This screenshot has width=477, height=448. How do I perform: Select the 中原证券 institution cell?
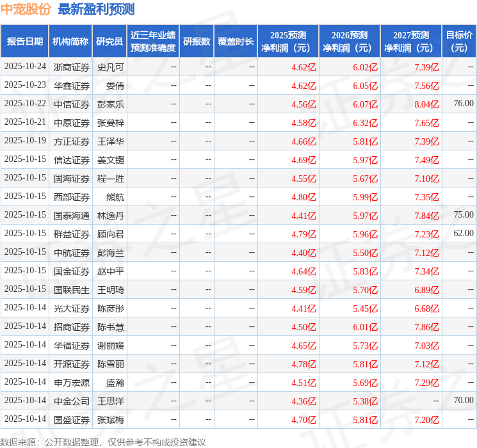72,123
